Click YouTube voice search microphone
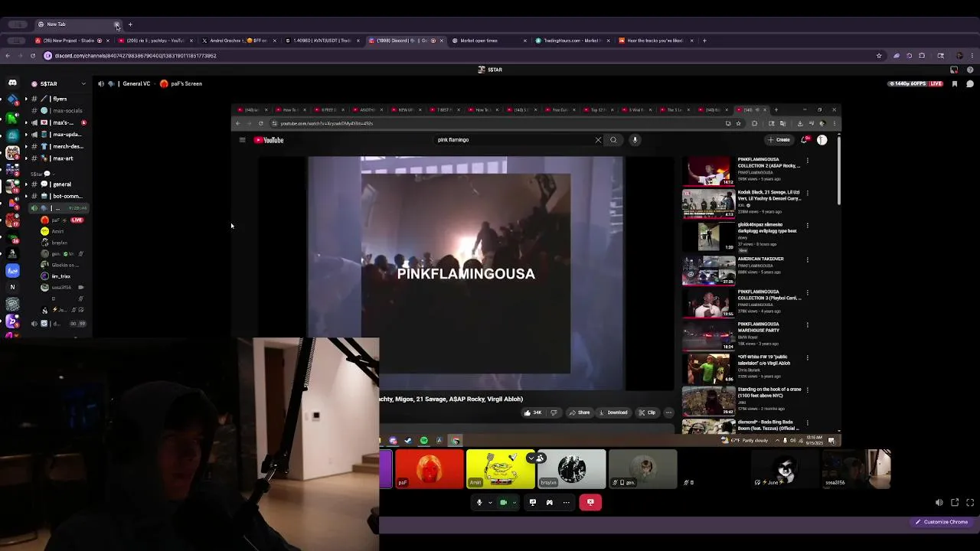The width and height of the screenshot is (980, 551). (x=635, y=140)
